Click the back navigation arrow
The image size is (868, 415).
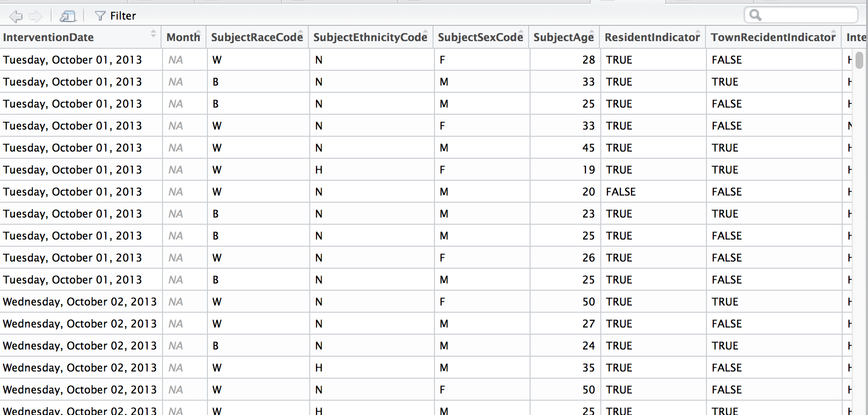point(16,16)
